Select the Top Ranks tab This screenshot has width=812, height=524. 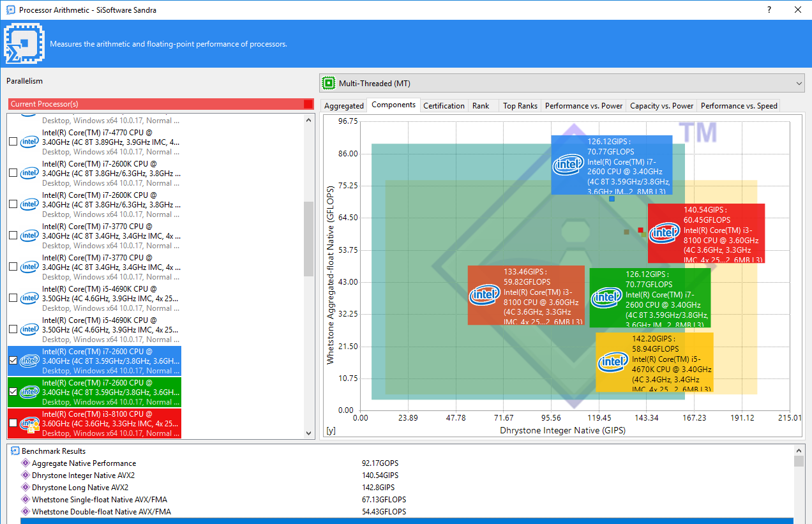tap(520, 106)
